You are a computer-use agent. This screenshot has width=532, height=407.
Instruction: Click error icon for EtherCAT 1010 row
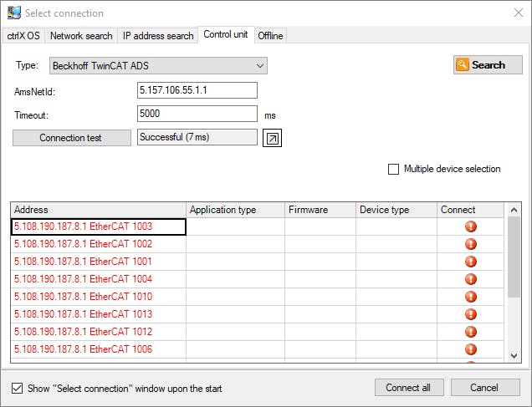tap(470, 297)
